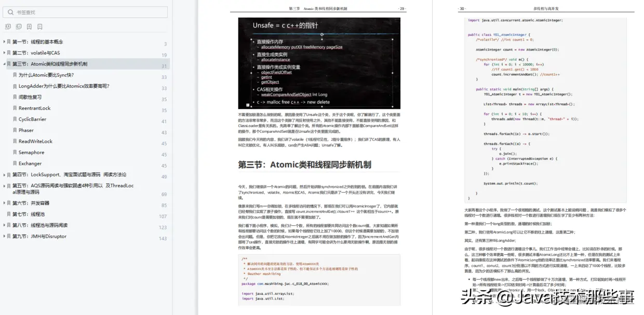Click the expand-all bookmarks icon

tap(8, 26)
